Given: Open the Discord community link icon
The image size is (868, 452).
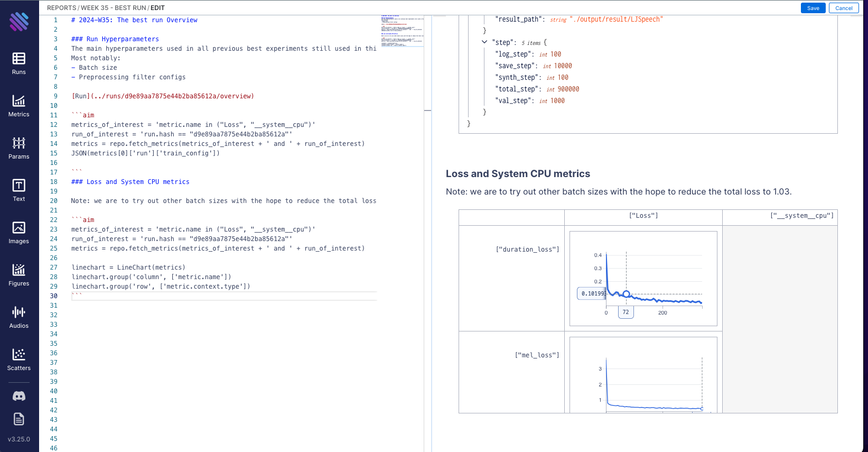Looking at the screenshot, I should point(19,396).
